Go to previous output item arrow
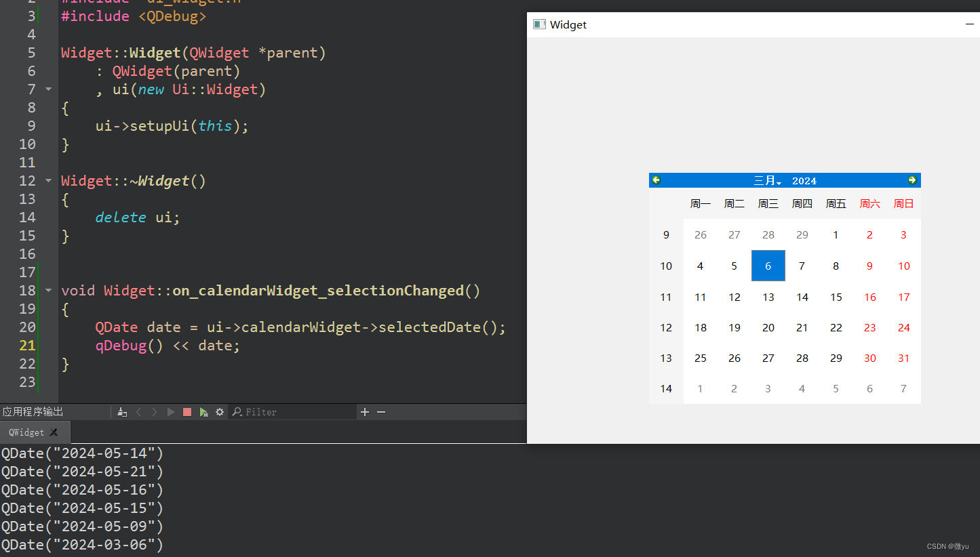This screenshot has height=557, width=980. (x=139, y=412)
